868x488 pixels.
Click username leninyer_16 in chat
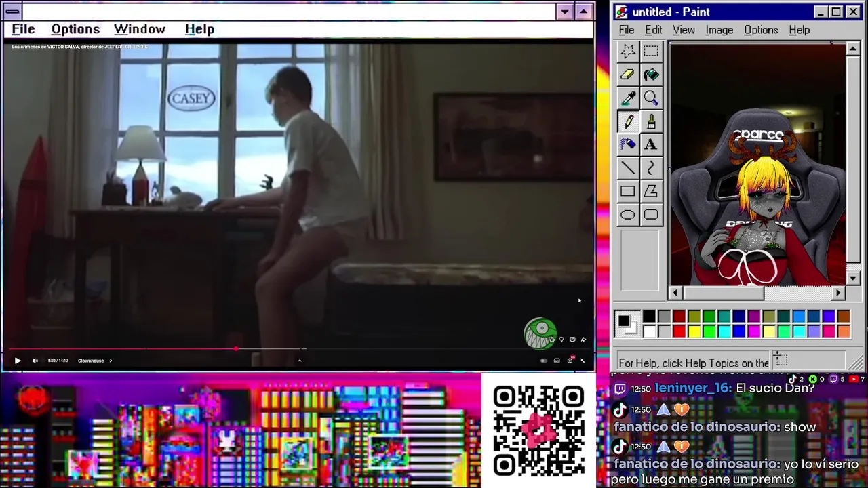click(x=693, y=388)
